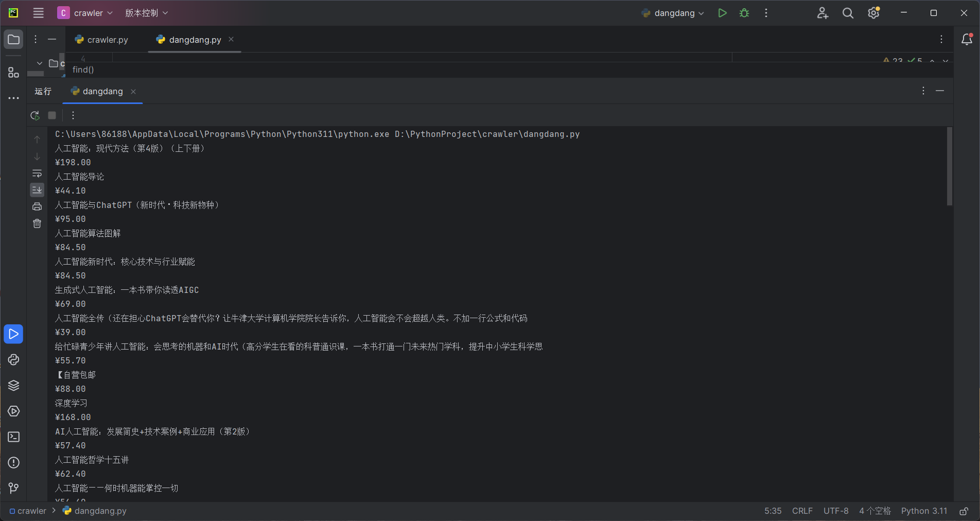Go to the next highlighted error arrow
This screenshot has width=980, height=521.
click(x=946, y=60)
